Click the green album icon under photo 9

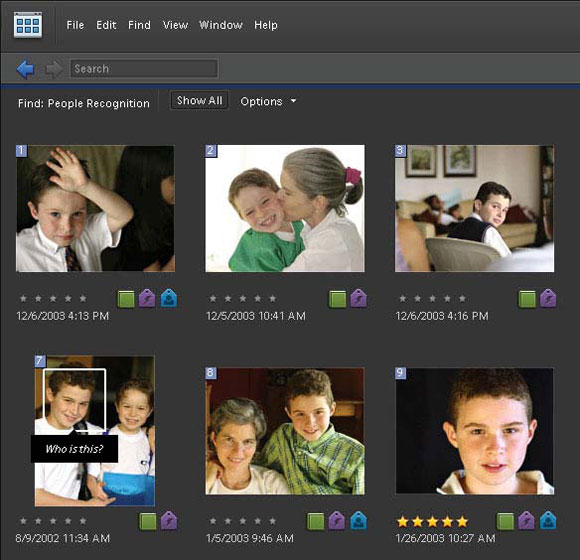pos(505,521)
